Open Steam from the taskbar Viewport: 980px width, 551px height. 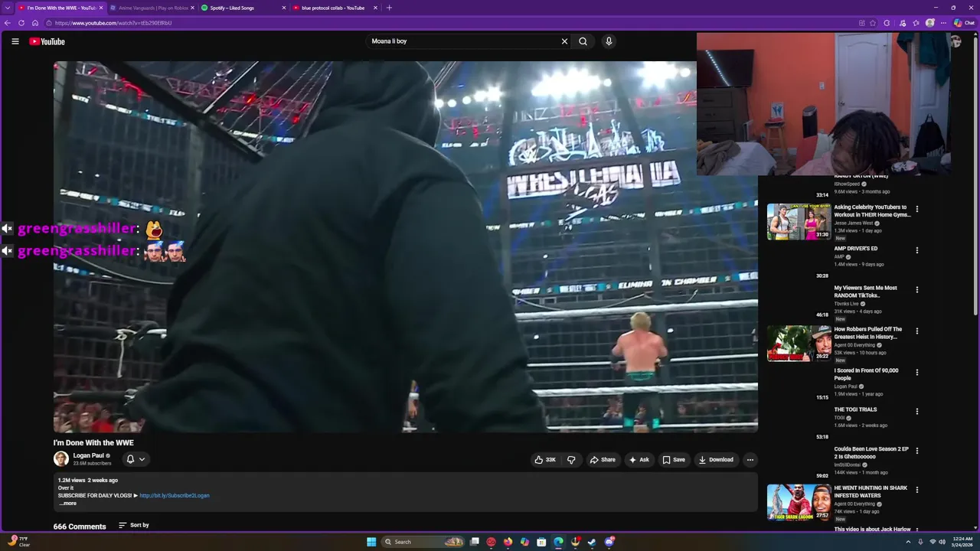(x=592, y=542)
